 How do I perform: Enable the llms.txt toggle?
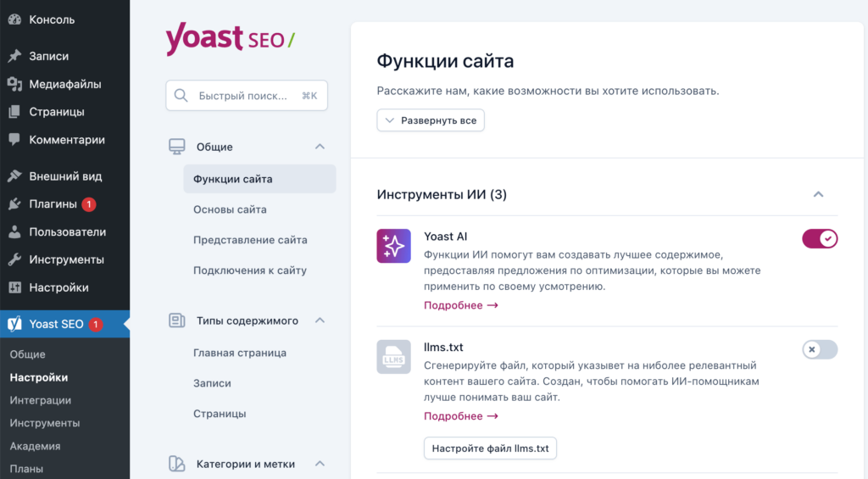tap(820, 349)
